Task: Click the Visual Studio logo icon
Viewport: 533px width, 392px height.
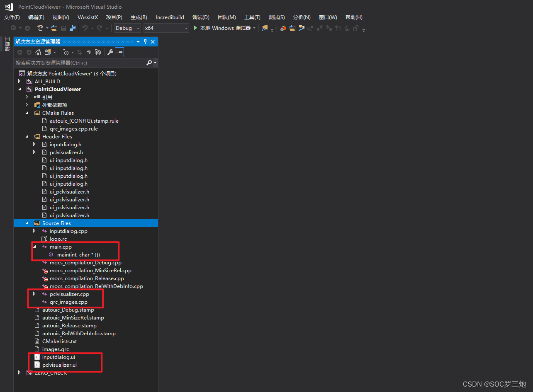Action: [9, 7]
